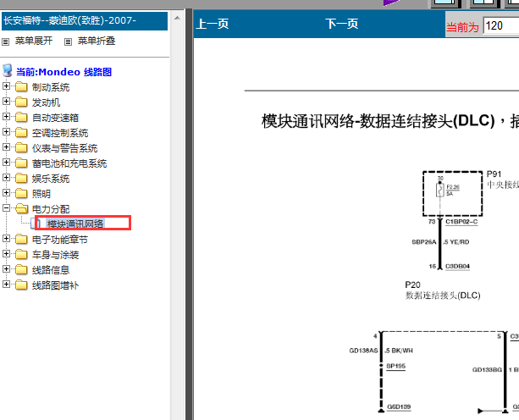This screenshot has width=519, height=420.
Task: Select the 娱乐系统 tree label
Action: pyautogui.click(x=51, y=179)
